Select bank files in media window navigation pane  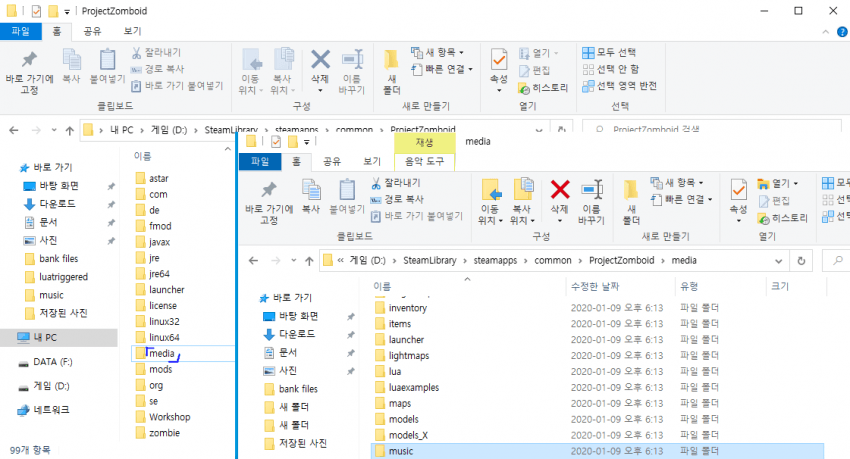[x=298, y=389]
